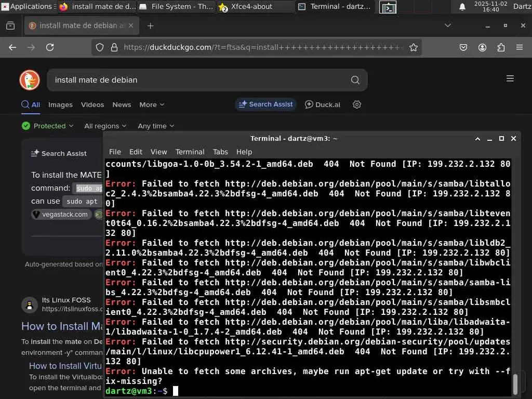Screen dimensions: 532x399
Task: Switch to News results
Action: [x=122, y=105]
